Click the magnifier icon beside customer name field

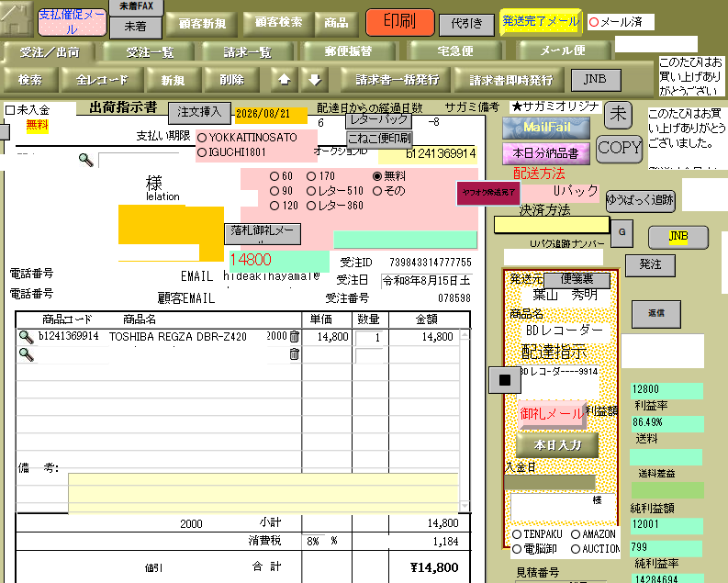[86, 160]
